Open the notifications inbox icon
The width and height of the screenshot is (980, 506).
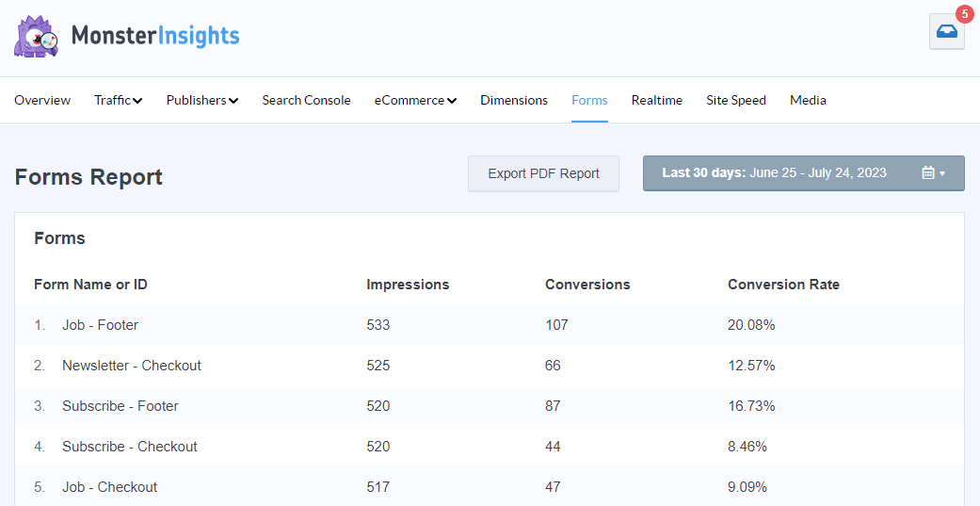click(x=946, y=31)
